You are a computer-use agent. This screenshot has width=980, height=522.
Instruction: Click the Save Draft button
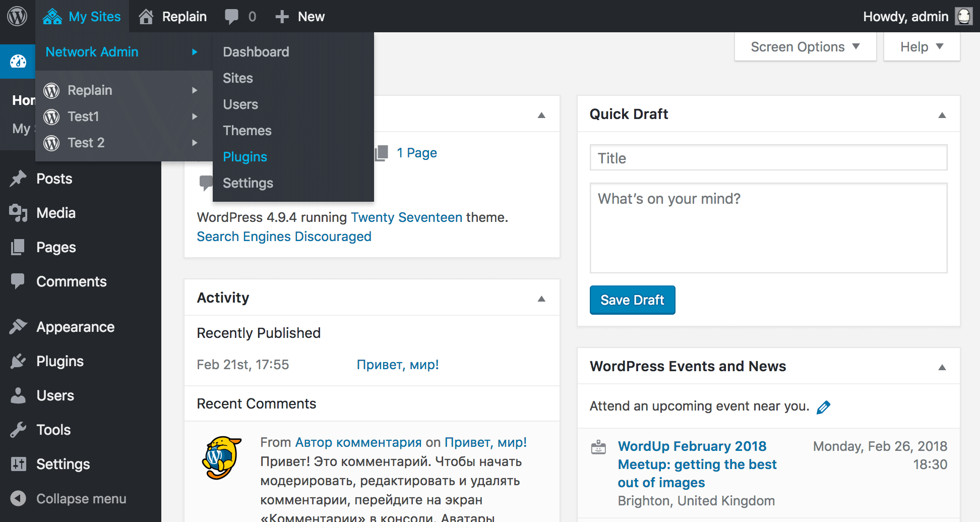[x=632, y=300]
